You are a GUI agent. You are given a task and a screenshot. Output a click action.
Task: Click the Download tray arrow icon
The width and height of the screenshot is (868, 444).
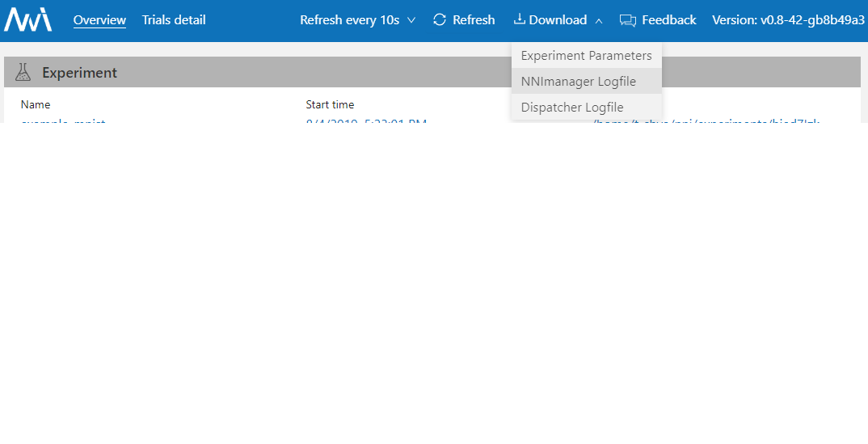pos(519,19)
